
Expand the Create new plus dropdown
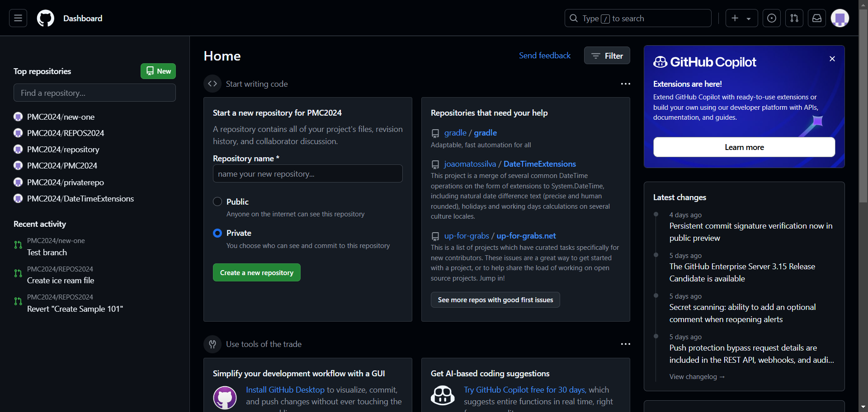(x=741, y=18)
